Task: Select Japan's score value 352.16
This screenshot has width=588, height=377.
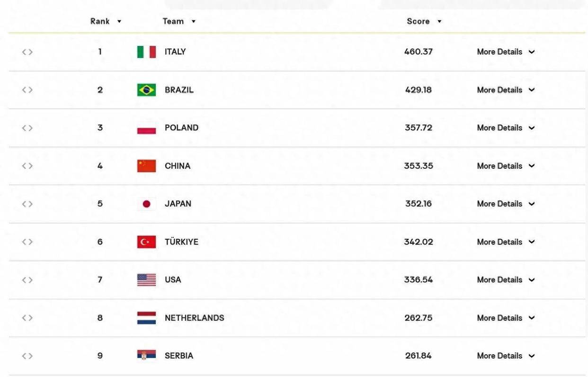Action: tap(419, 204)
